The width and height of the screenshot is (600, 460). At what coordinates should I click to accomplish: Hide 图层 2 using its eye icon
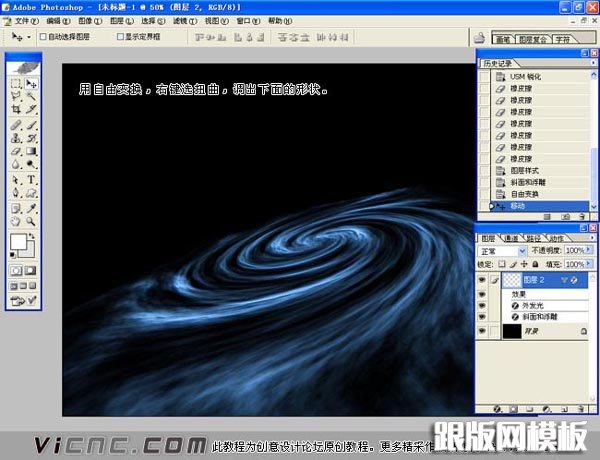coord(482,280)
